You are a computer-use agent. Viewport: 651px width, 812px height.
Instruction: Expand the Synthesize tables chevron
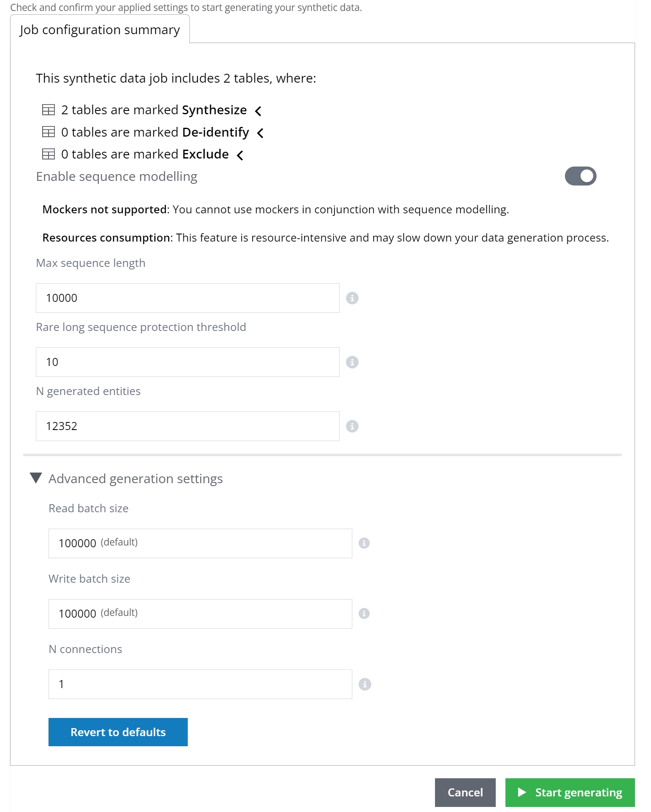[258, 111]
